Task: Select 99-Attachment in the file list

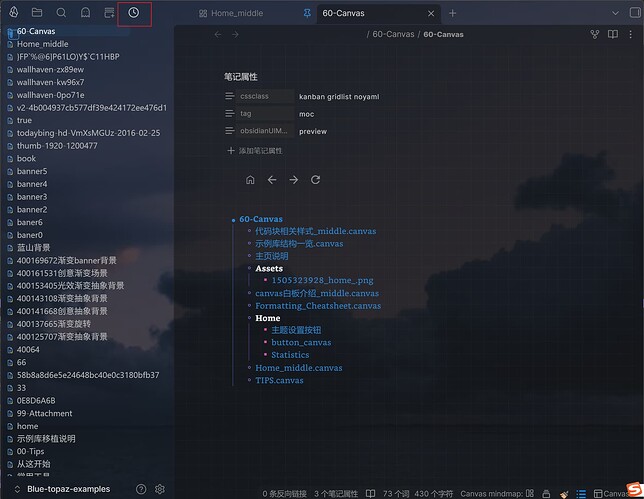Action: (x=44, y=413)
